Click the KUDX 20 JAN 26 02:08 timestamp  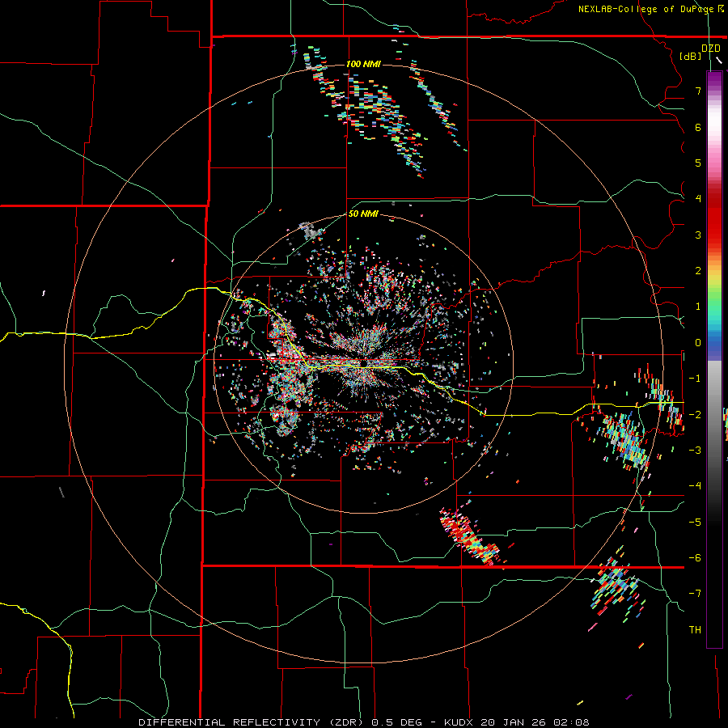[x=517, y=722]
